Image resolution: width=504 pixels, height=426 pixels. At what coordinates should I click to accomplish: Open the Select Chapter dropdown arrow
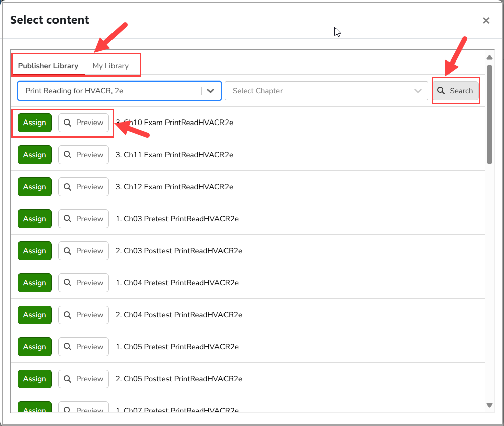tap(418, 91)
